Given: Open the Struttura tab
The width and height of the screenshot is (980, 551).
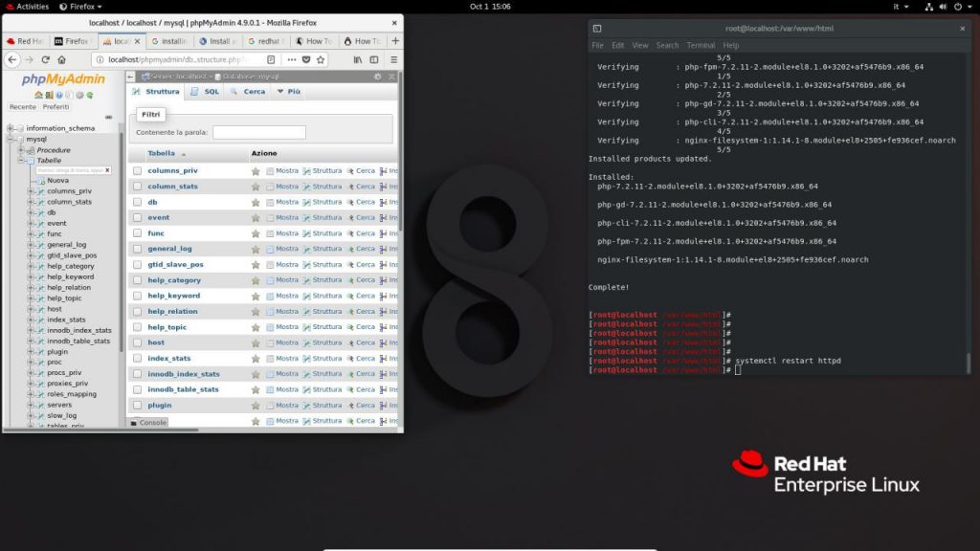Looking at the screenshot, I should tap(156, 91).
